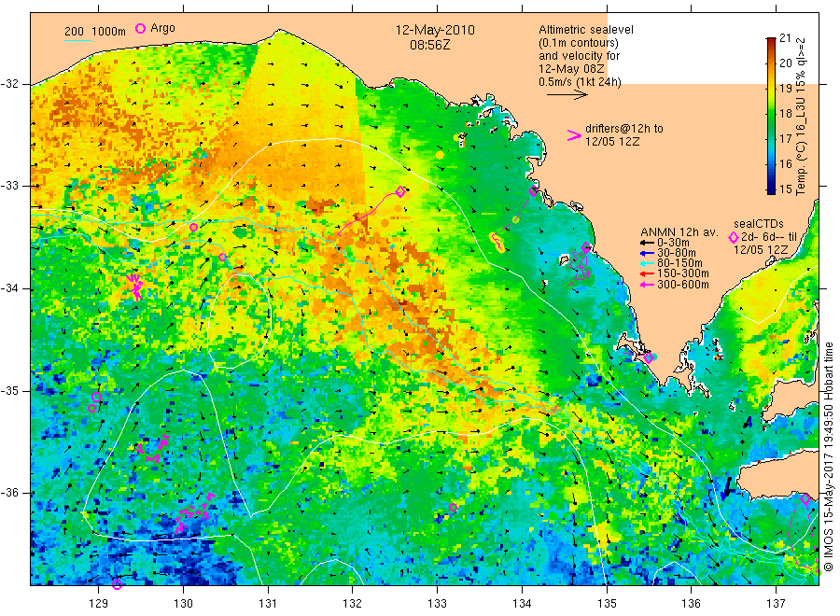
Task: Click the dark blue bottom of the temperature color bar
Action: 771,189
